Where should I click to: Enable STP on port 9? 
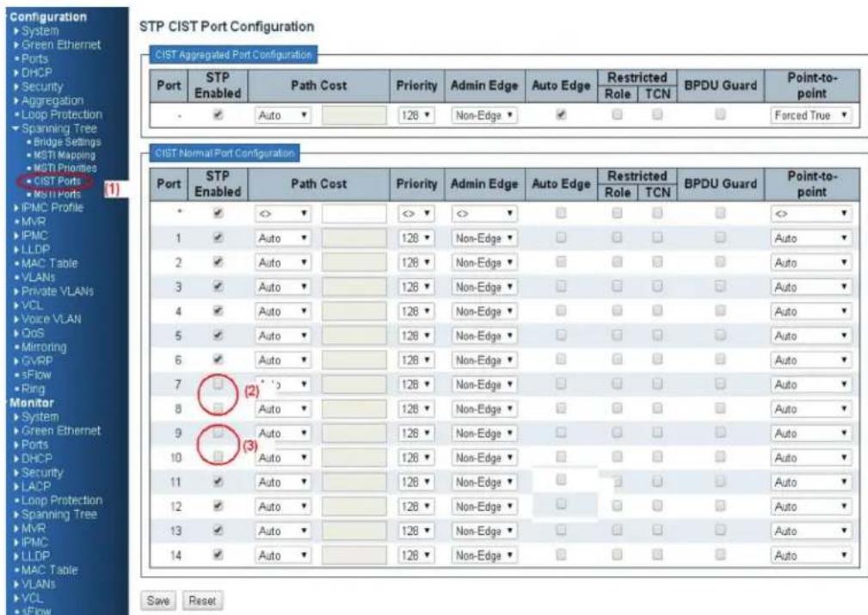(219, 432)
